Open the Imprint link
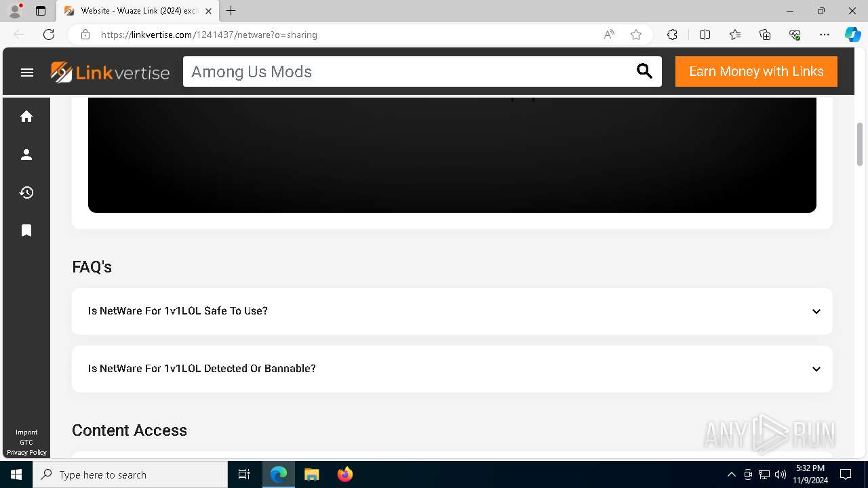868x488 pixels. [x=27, y=432]
